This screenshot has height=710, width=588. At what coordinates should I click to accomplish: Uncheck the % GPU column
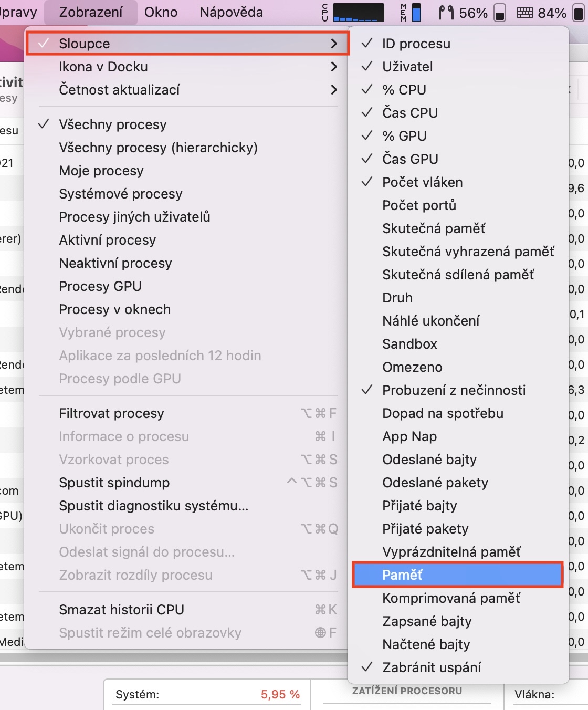[404, 136]
